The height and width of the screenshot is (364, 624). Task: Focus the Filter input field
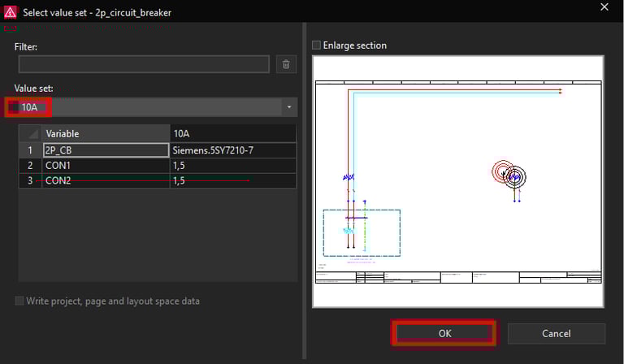click(x=144, y=64)
